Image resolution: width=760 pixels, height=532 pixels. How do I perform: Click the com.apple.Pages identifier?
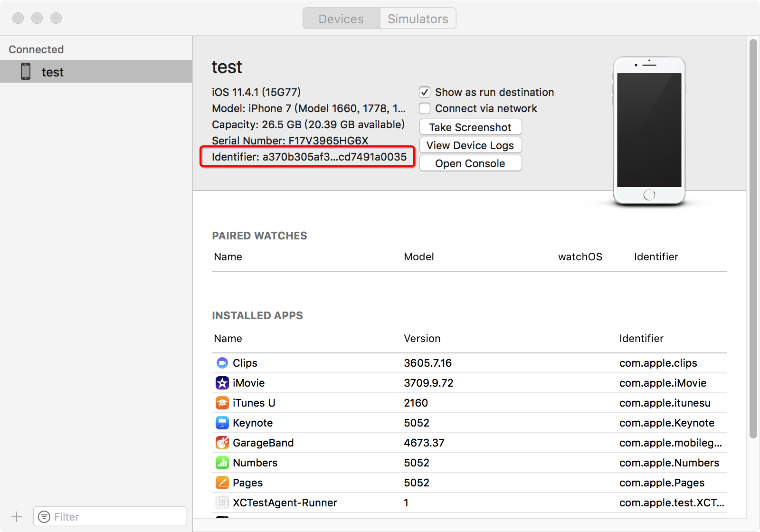(x=662, y=483)
